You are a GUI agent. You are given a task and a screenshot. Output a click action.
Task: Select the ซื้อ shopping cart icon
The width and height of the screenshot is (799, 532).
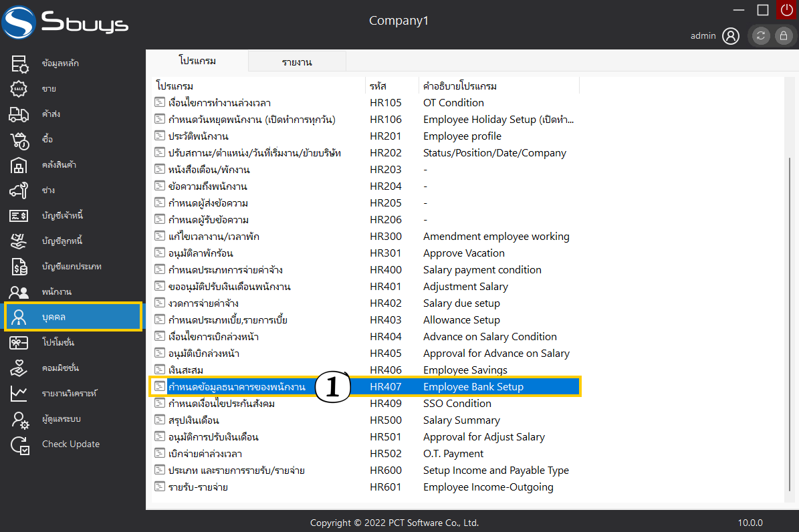(19, 140)
